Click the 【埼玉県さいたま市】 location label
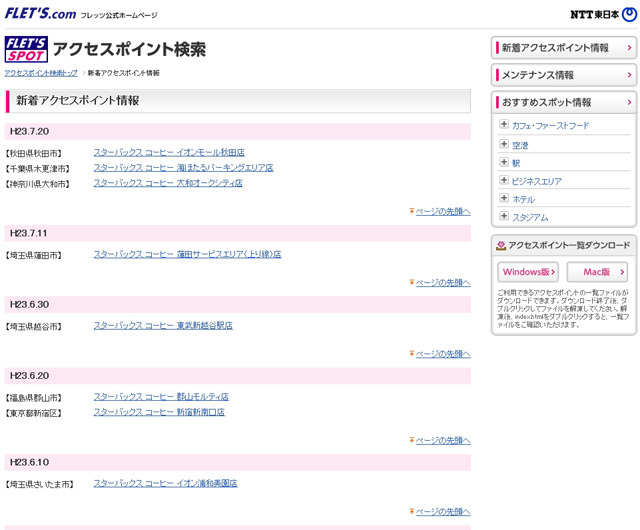This screenshot has width=640, height=530. [40, 484]
